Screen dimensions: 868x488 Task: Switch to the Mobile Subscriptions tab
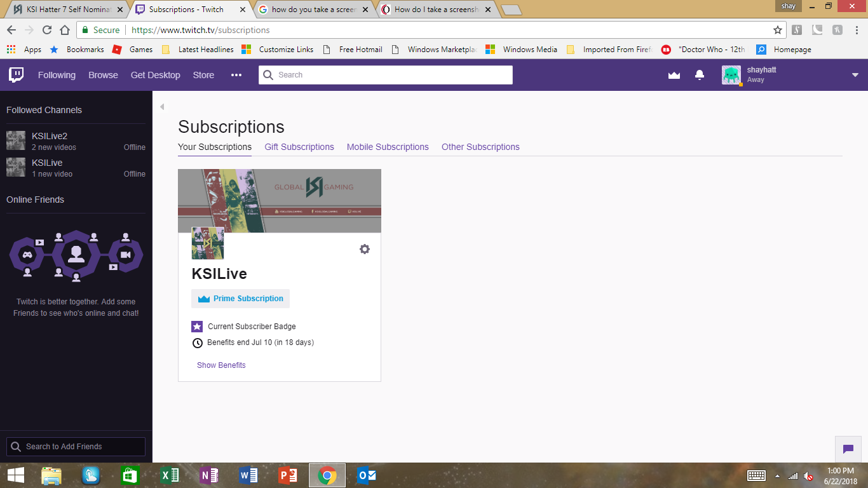(x=388, y=147)
